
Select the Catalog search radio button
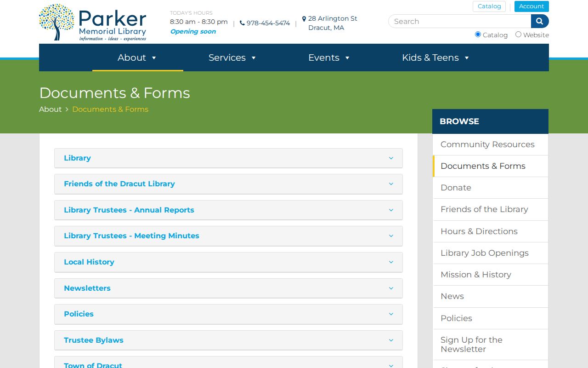click(x=478, y=34)
